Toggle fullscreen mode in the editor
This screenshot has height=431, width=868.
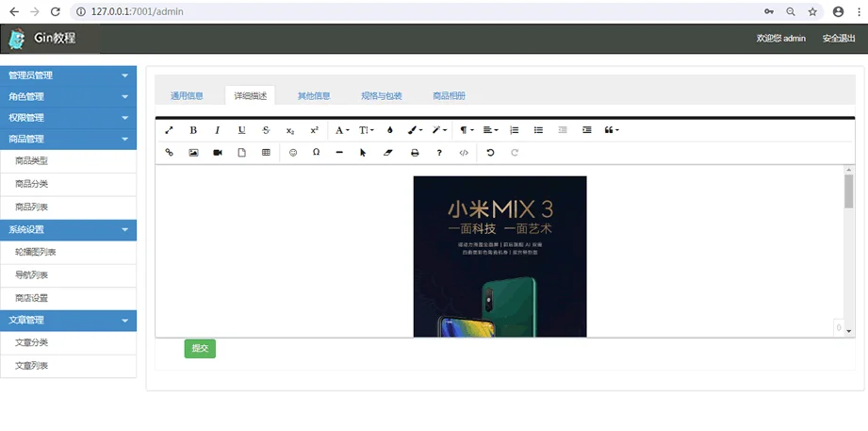click(170, 130)
